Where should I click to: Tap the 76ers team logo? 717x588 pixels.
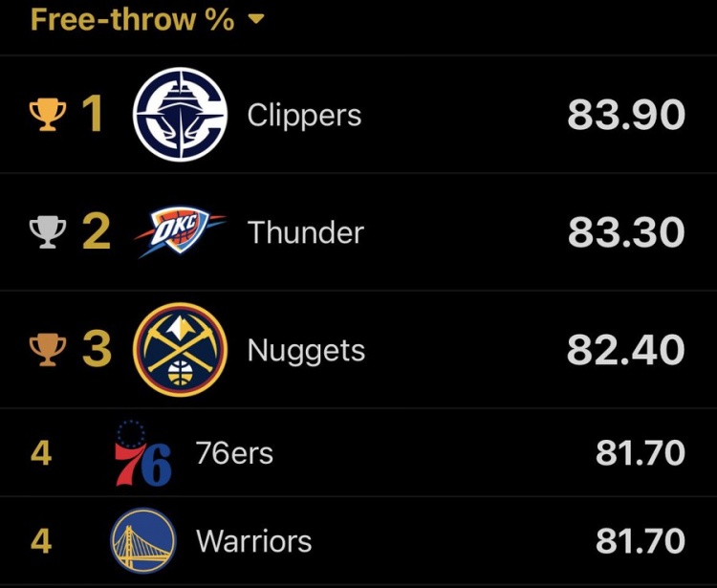click(143, 453)
